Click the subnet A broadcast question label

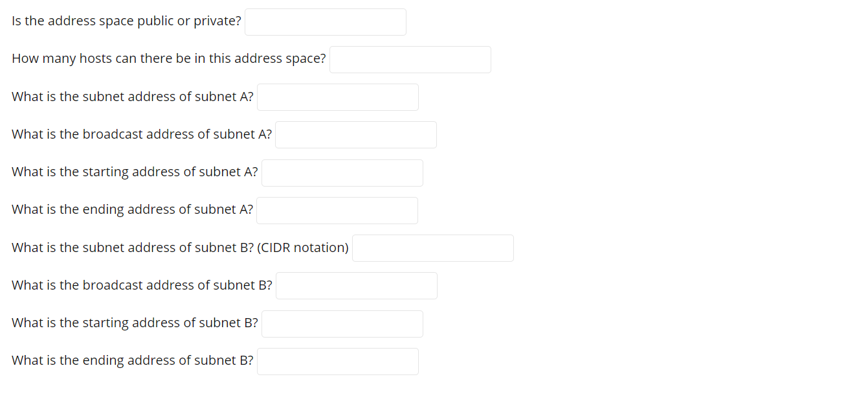click(140, 133)
